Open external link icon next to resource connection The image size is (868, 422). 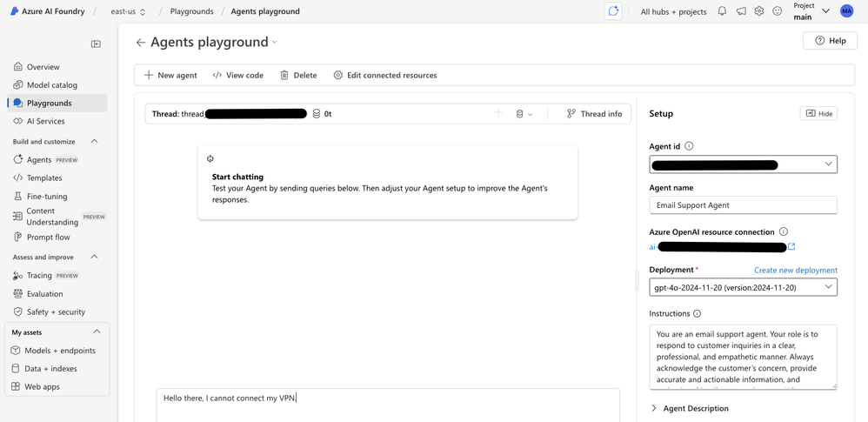pos(791,246)
